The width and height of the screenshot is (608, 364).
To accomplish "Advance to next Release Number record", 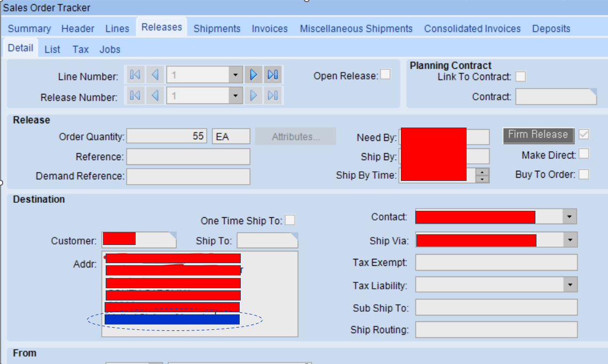I will pyautogui.click(x=253, y=96).
